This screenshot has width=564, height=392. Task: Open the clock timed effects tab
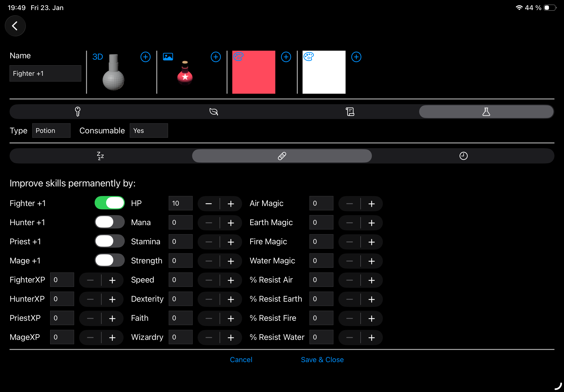(x=463, y=156)
